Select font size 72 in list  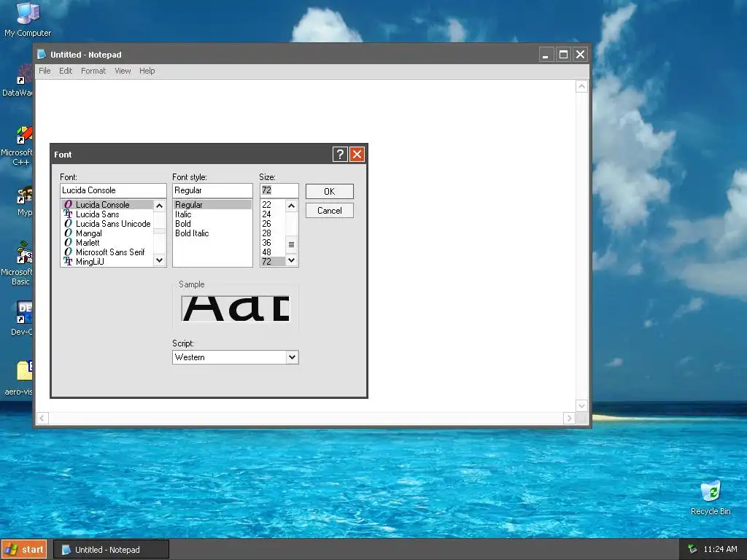[273, 262]
